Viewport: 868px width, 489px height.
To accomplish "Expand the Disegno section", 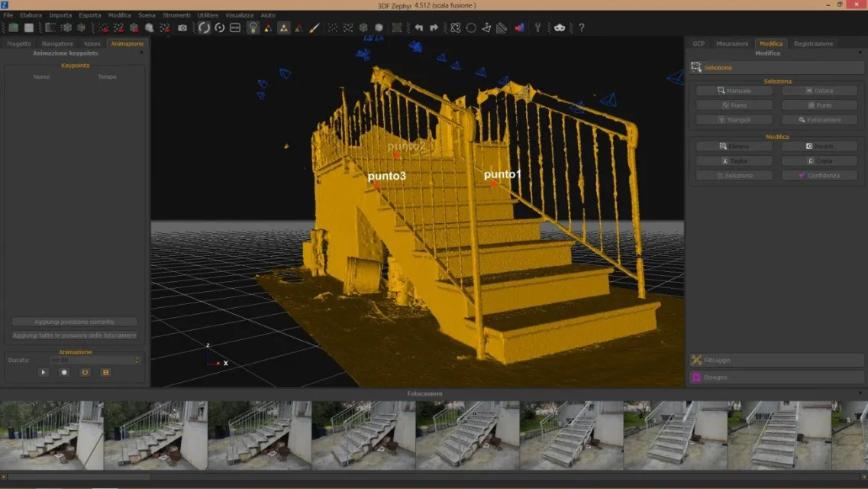I will point(776,377).
